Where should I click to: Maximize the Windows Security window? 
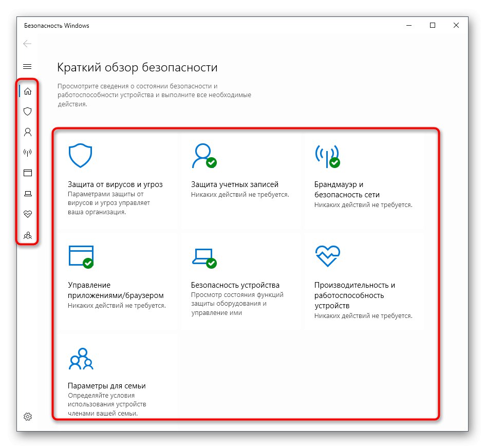pyautogui.click(x=433, y=25)
